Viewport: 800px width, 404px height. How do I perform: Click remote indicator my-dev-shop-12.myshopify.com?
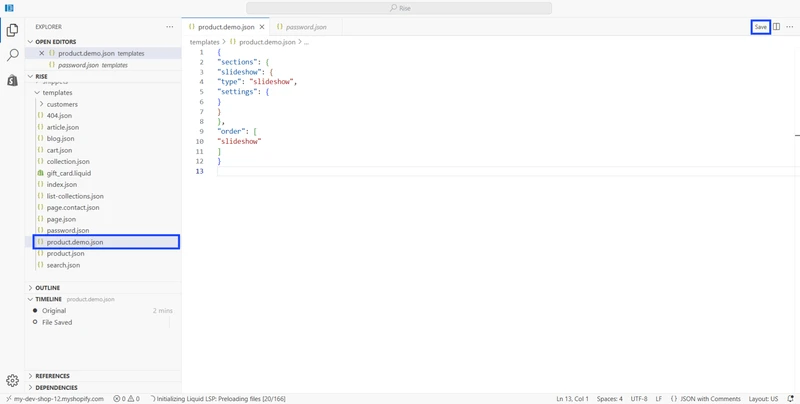click(x=55, y=399)
